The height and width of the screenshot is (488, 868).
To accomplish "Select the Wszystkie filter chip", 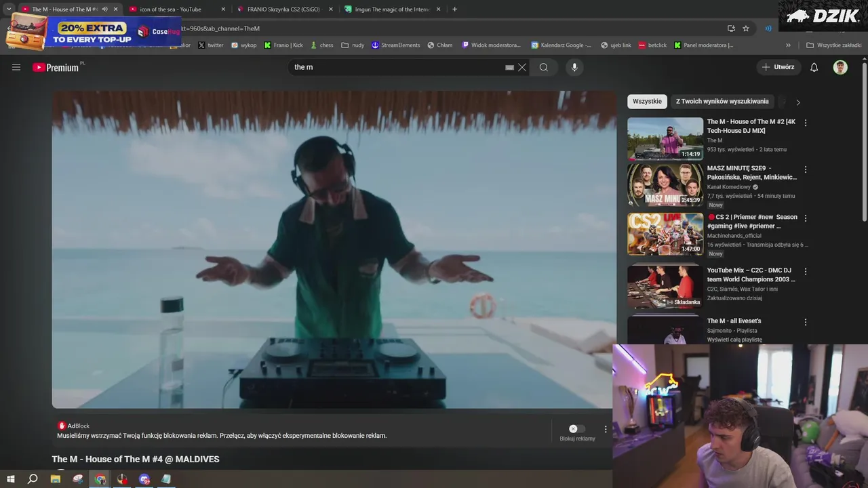I will click(647, 102).
